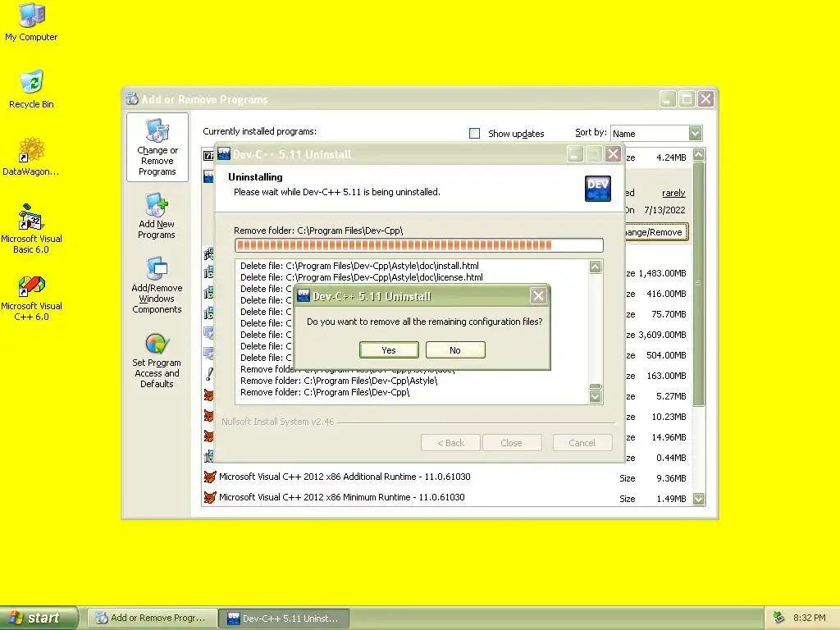Click the 1,483.00MB size value
This screenshot has width=840, height=630.
662,273
